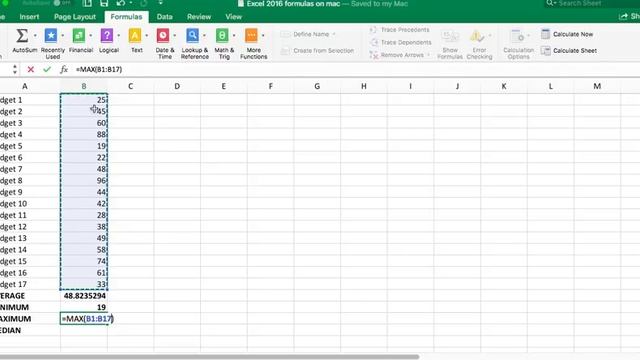The width and height of the screenshot is (640, 360).
Task: Click the cell with value 74
Action: pyautogui.click(x=84, y=261)
